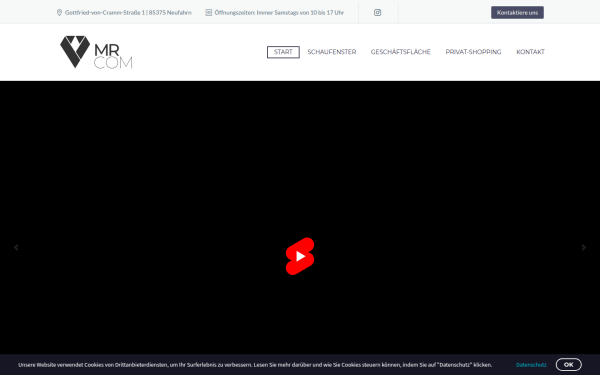Open the KONTAKT menu item
This screenshot has width=600, height=375.
530,52
